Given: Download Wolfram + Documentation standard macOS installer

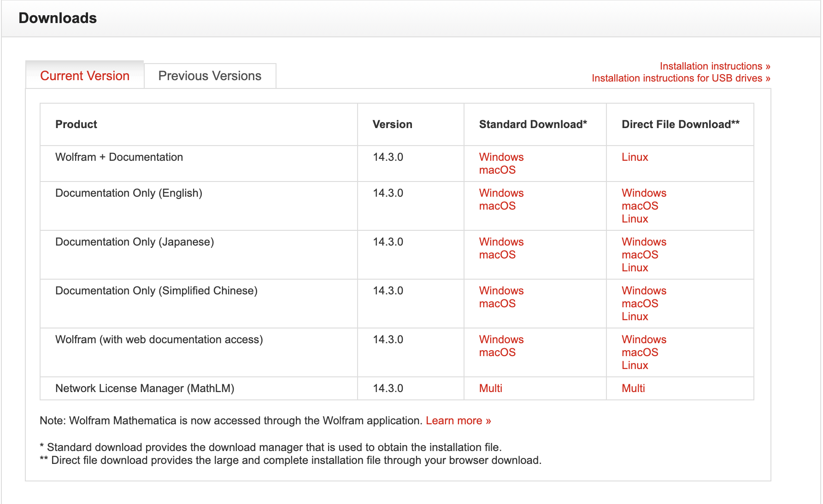Looking at the screenshot, I should tap(497, 170).
